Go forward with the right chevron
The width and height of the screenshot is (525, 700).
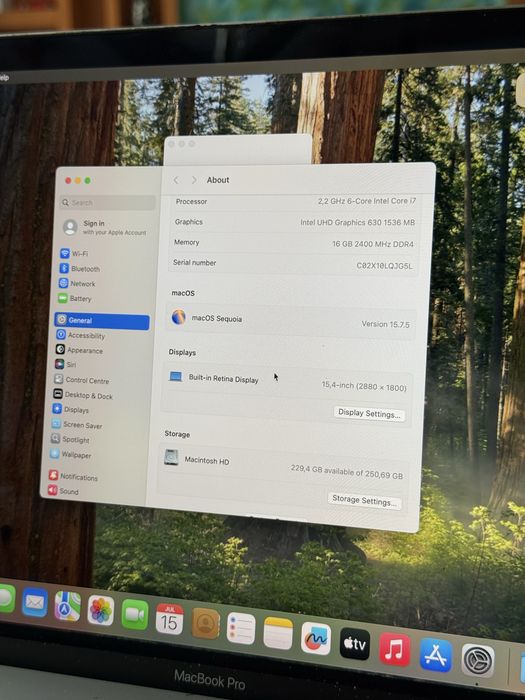194,179
